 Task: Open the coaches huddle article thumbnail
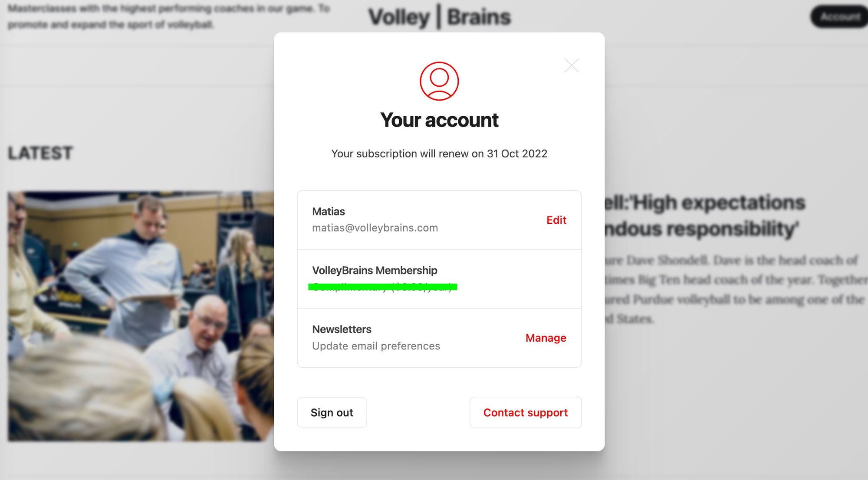[141, 317]
